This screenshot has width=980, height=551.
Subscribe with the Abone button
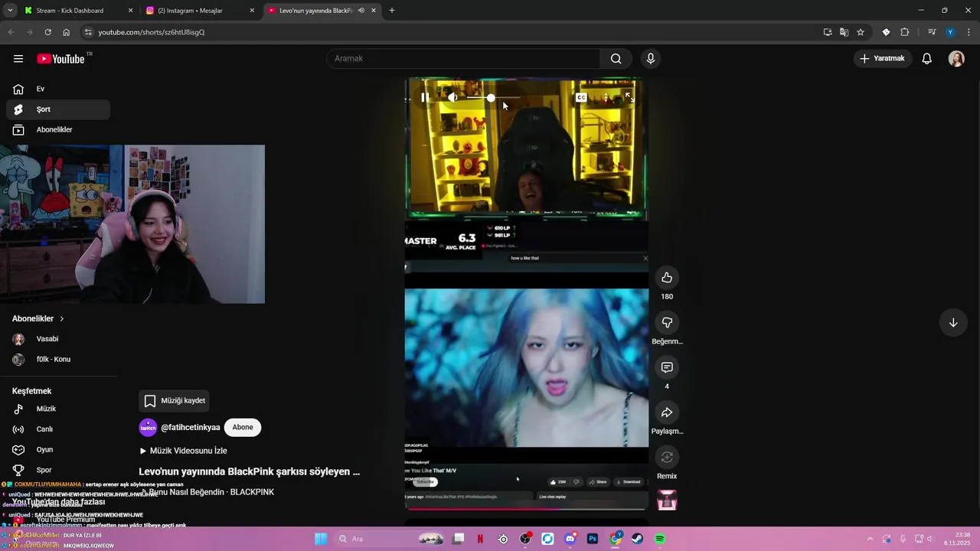pyautogui.click(x=243, y=427)
